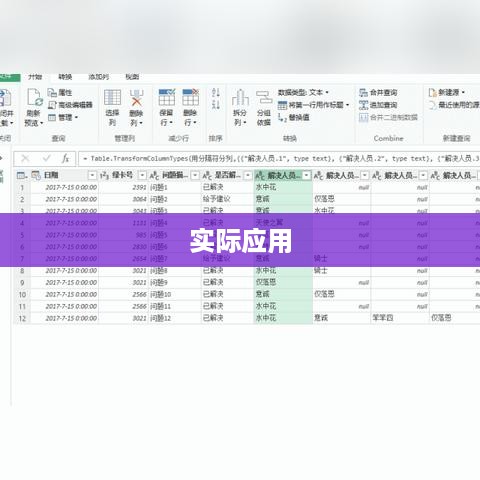Expand the 新建源 dropdown arrow
This screenshot has height=480, width=480.
click(463, 92)
